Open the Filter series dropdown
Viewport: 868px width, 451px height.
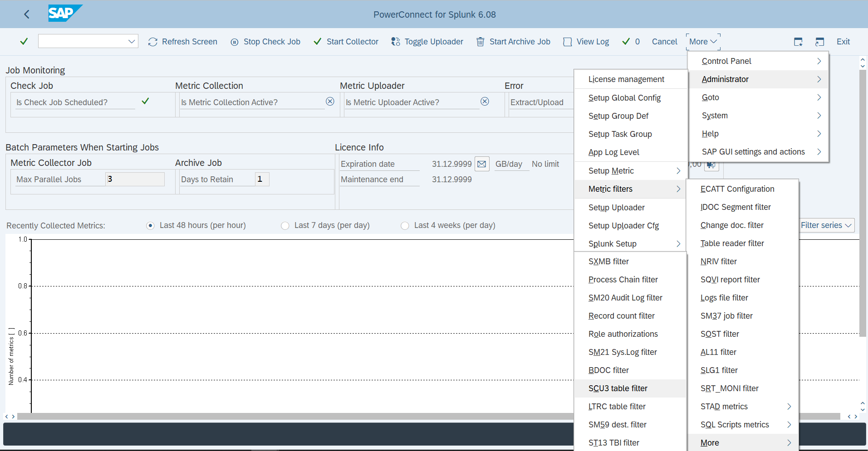coord(826,225)
